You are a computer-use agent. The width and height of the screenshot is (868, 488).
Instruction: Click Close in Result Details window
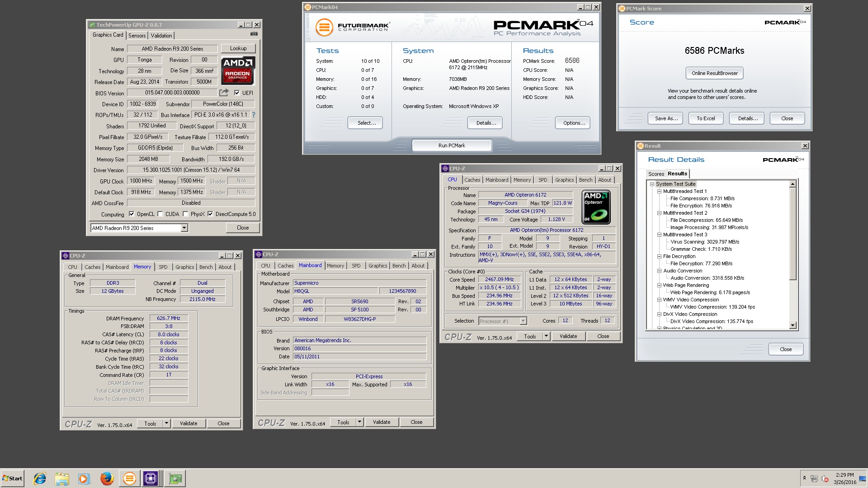[786, 349]
